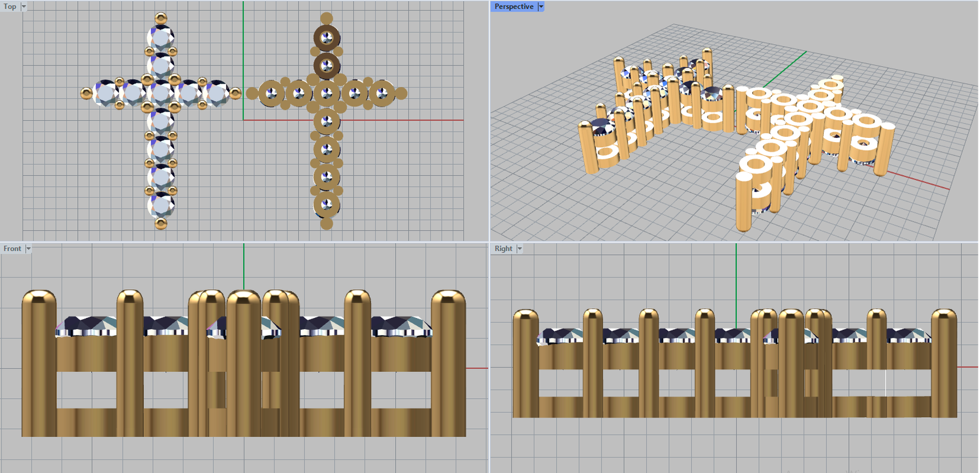
Task: Select bottom gold prong bead of diamond cross
Action: [x=161, y=223]
